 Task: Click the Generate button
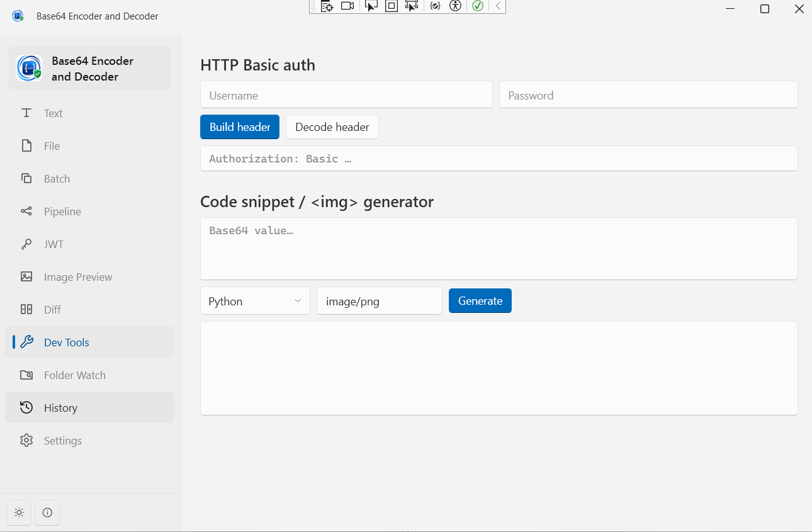click(480, 301)
